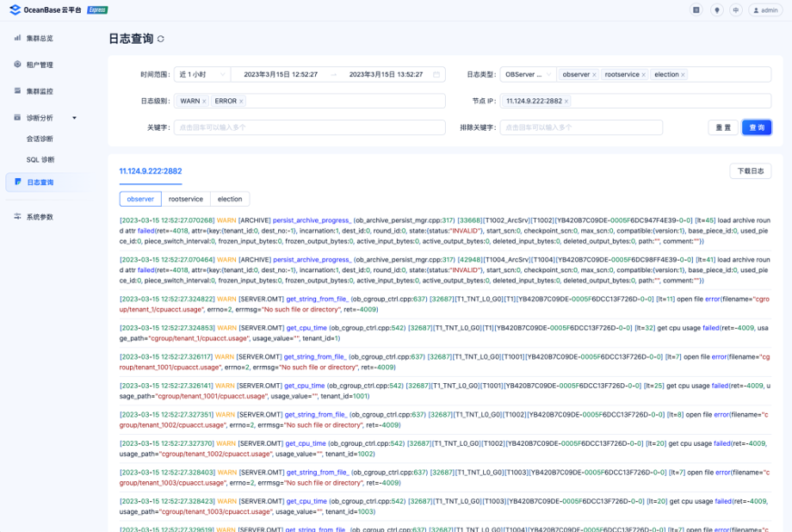Open the 集群总览 sidebar icon

click(x=18, y=38)
